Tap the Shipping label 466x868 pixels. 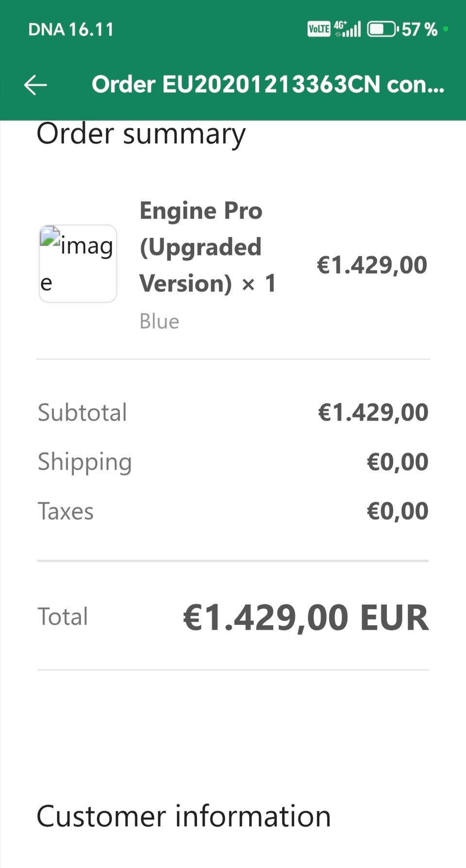click(x=85, y=462)
